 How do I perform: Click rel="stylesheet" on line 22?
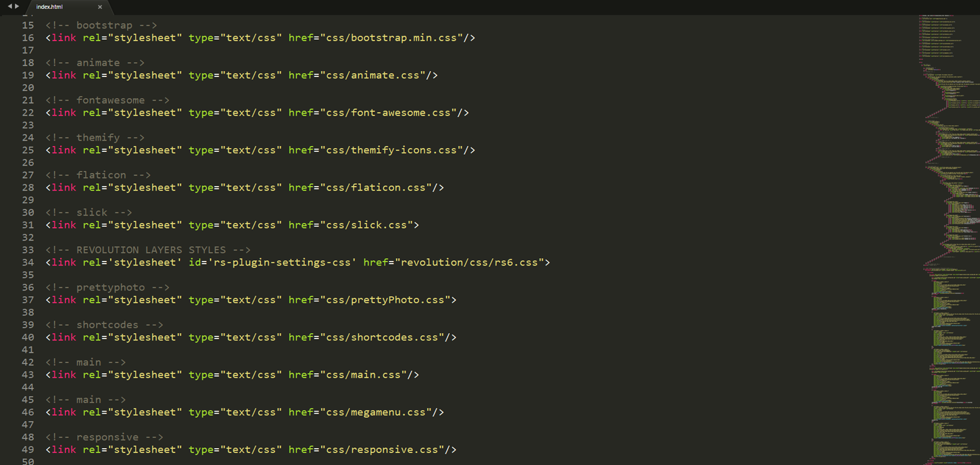(x=132, y=113)
